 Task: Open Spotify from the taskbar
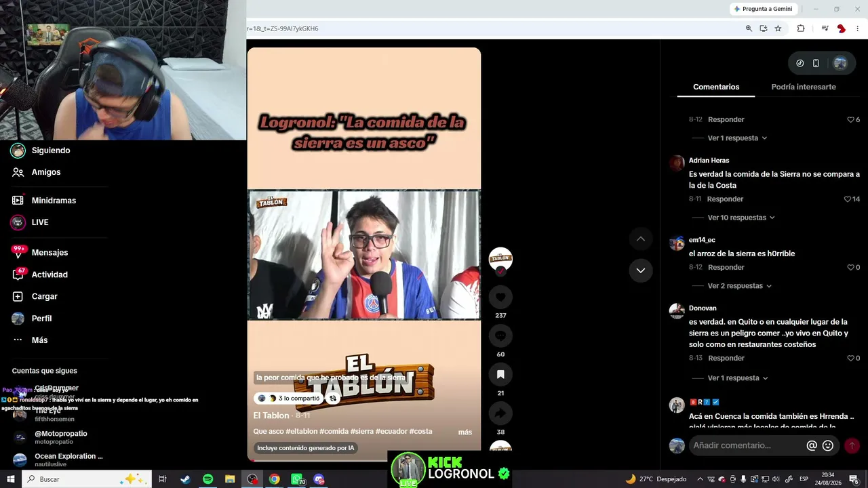[208, 479]
